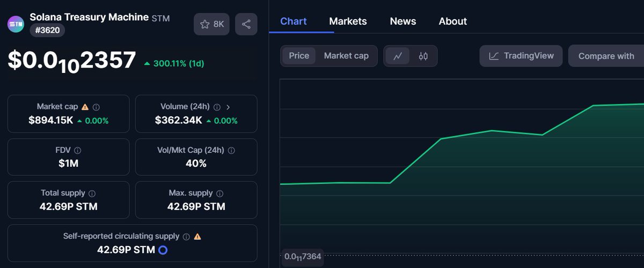This screenshot has height=268, width=644.
Task: Click the 40% Vol/Mkt Cap value
Action: pos(196,163)
